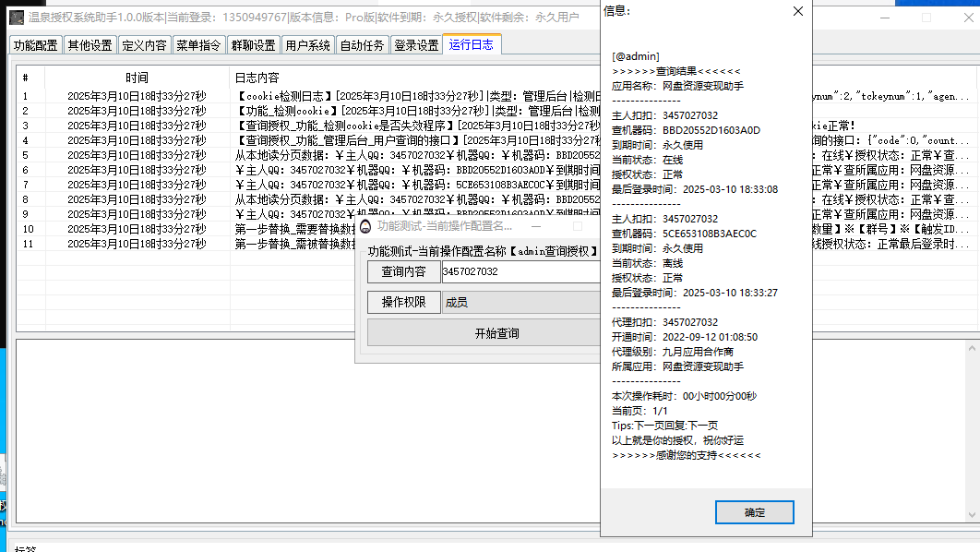This screenshot has width=980, height=552.
Task: Open the 登录设置 tab
Action: pos(416,45)
